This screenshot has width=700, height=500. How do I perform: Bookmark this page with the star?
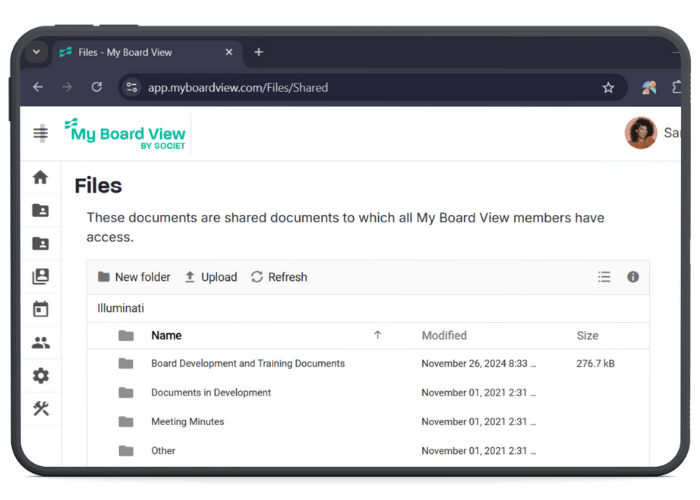[608, 88]
